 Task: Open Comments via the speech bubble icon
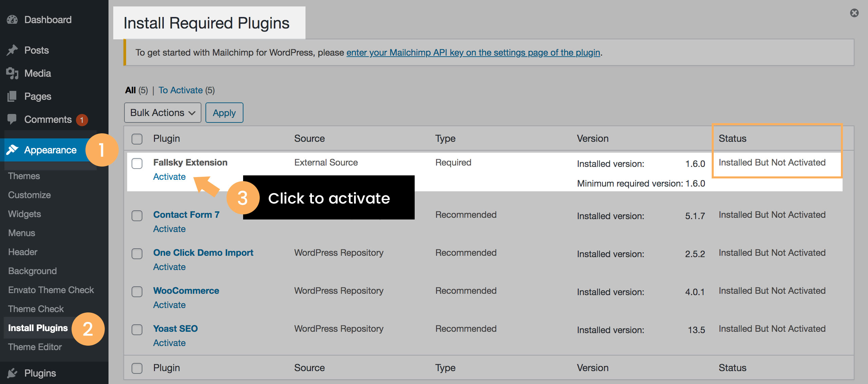[12, 119]
